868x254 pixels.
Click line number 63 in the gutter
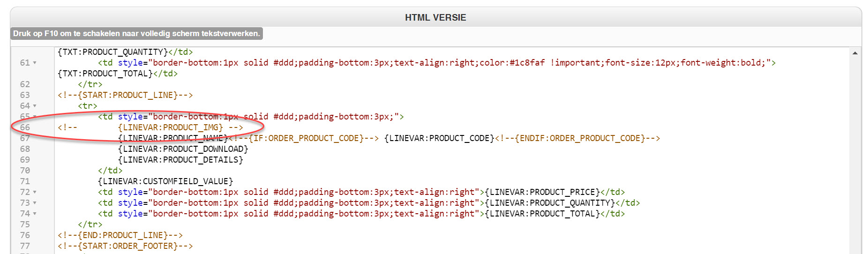click(x=25, y=95)
